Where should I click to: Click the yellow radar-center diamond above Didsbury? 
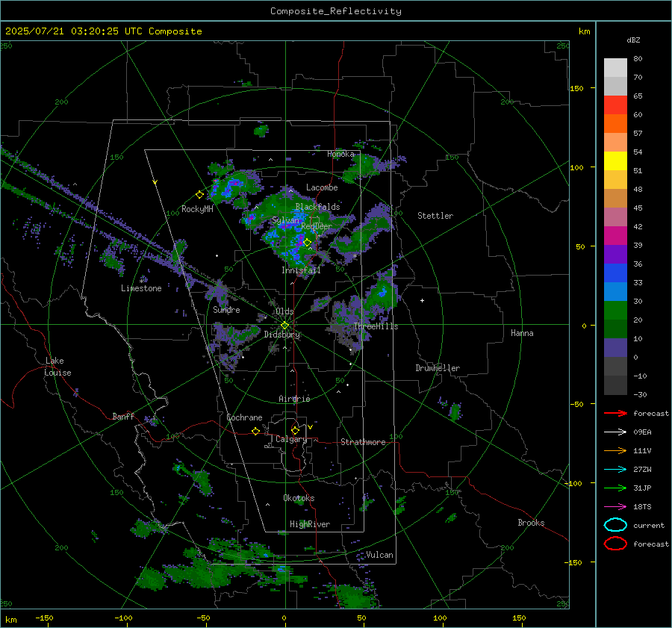click(x=284, y=326)
